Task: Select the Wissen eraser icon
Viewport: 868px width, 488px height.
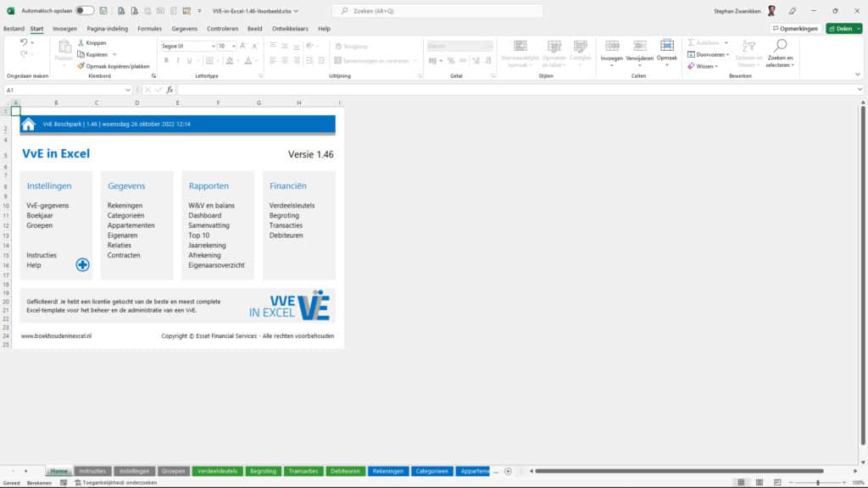Action: (x=690, y=65)
